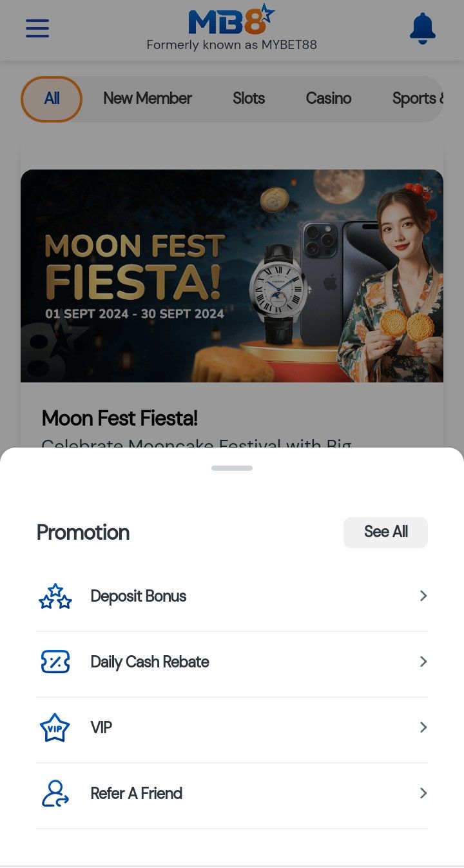Click the Refer A Friend person icon

pos(55,794)
